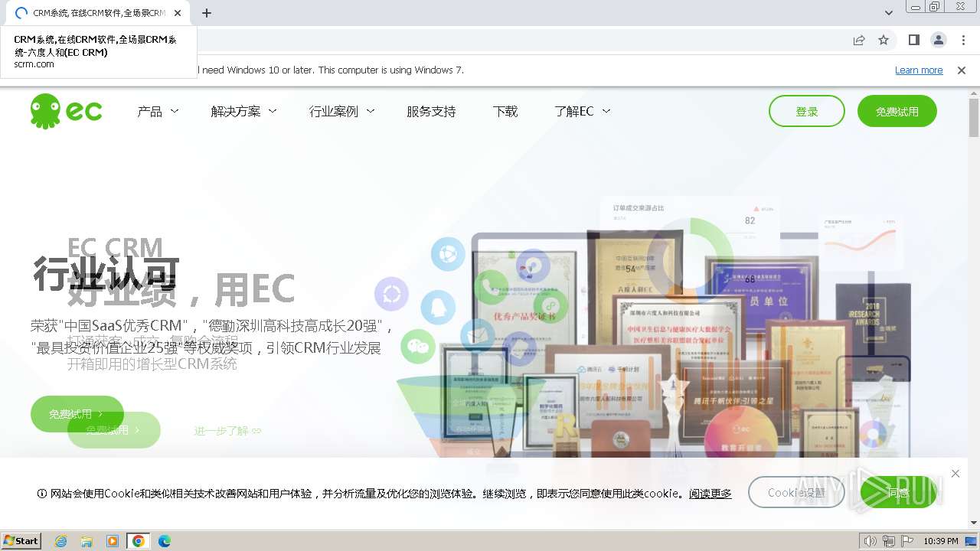Expand the 了解EC menu
Screen dimensions: 980x551
582,112
